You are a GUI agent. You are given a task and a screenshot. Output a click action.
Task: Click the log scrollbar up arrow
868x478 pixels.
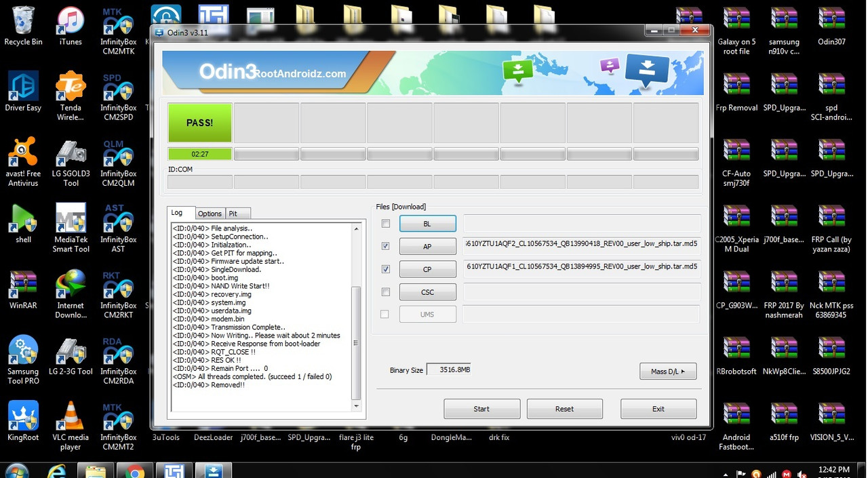tap(357, 229)
